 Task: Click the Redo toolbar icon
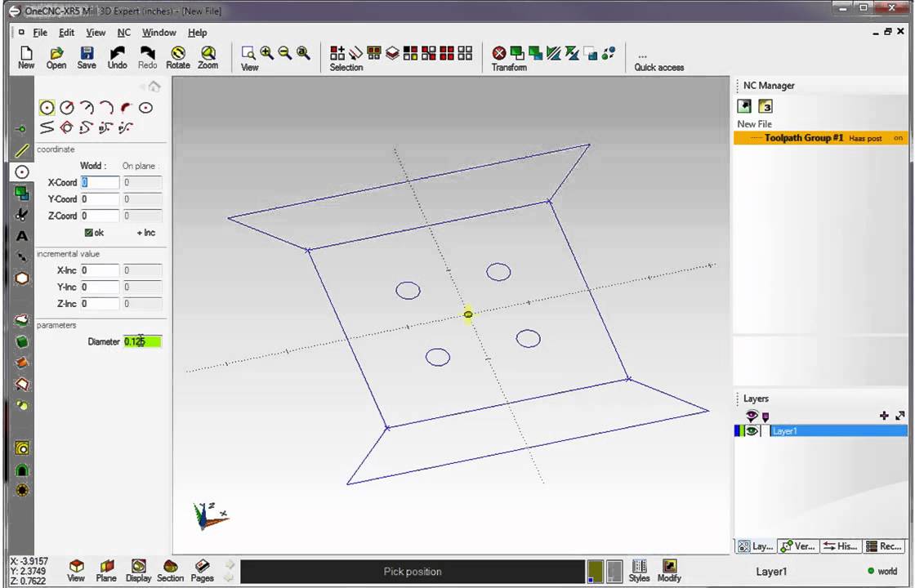pyautogui.click(x=148, y=58)
